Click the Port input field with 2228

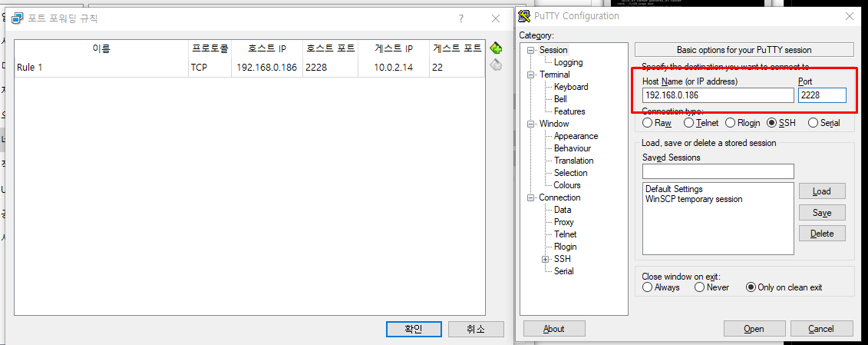coord(822,95)
